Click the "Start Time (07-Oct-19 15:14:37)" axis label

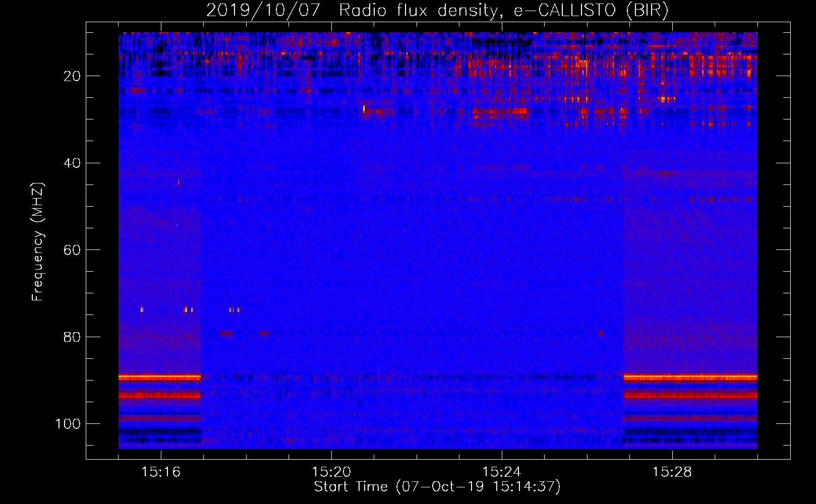click(437, 487)
